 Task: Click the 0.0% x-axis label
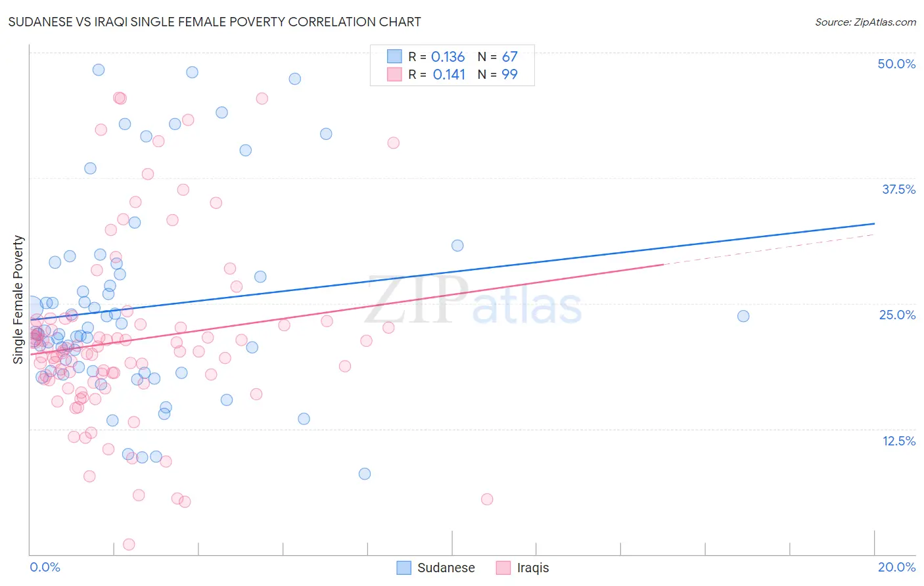pyautogui.click(x=45, y=567)
